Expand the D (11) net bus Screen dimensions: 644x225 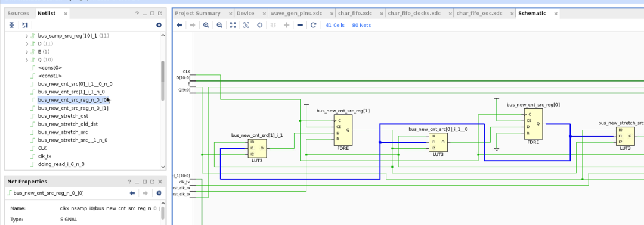point(27,44)
